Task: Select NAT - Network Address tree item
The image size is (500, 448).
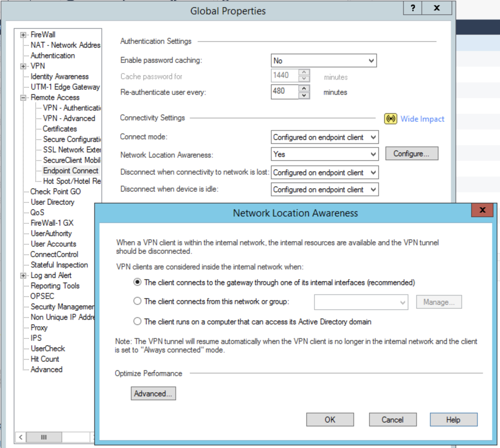Action: coord(65,45)
